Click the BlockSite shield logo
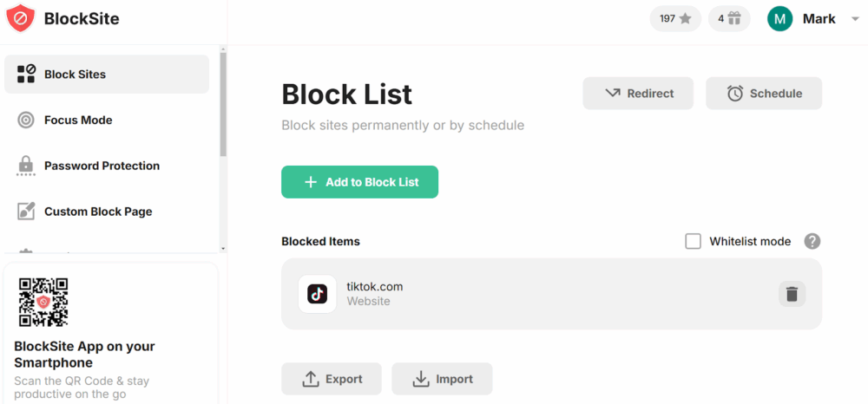 tap(20, 18)
